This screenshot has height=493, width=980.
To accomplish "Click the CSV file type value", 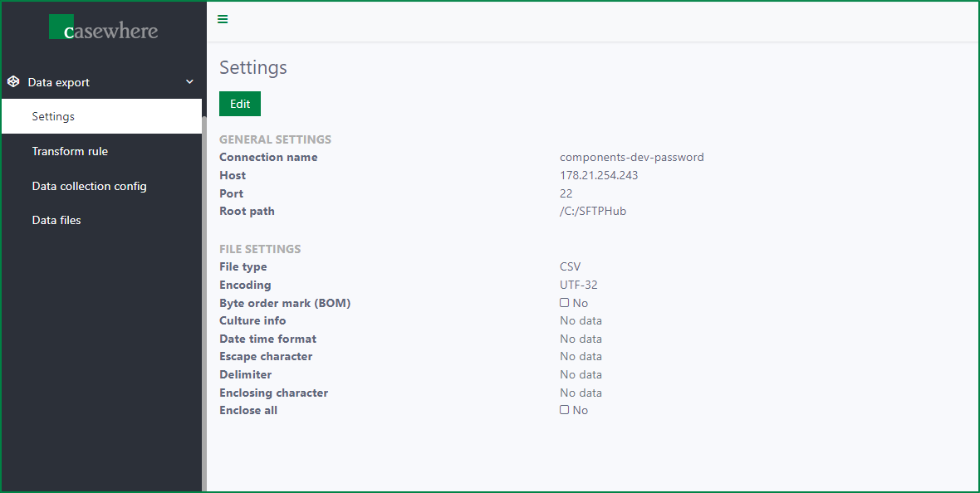I will pos(571,266).
